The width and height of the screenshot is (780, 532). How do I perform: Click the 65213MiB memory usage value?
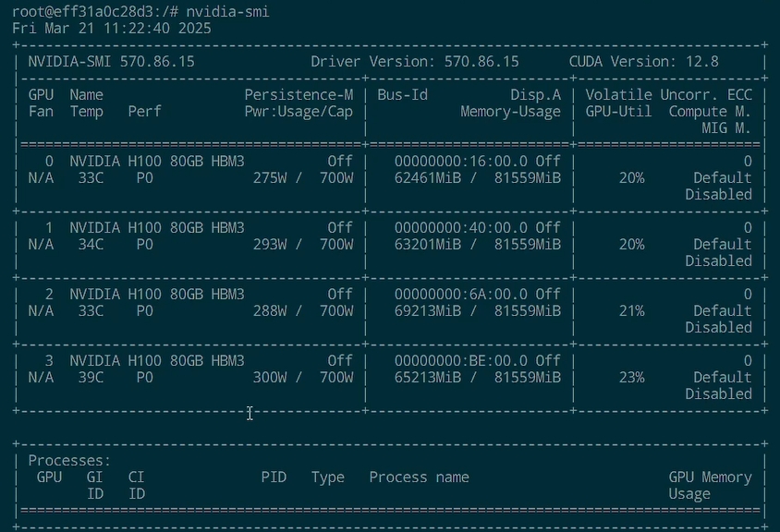pyautogui.click(x=428, y=378)
